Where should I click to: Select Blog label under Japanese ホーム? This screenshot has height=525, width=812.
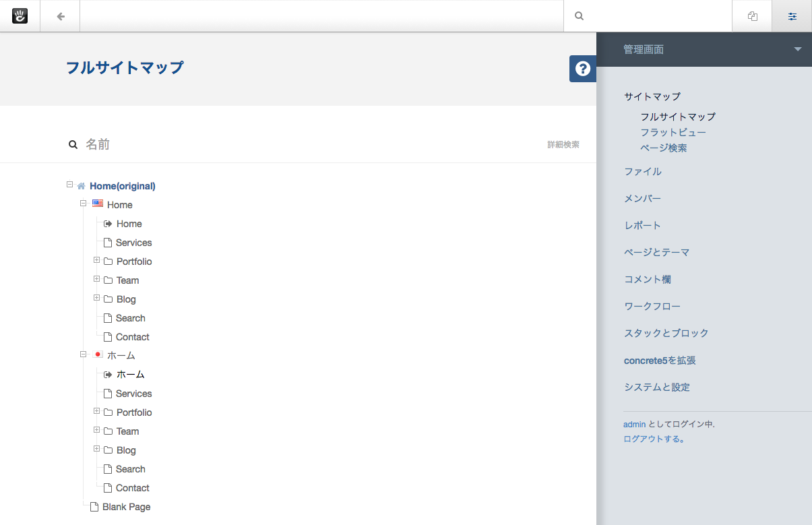tap(126, 450)
